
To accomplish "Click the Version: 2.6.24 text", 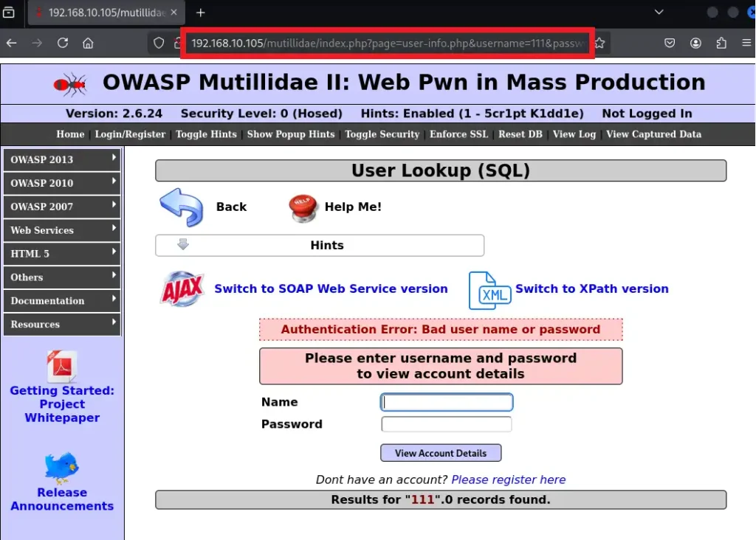I will 114,114.
